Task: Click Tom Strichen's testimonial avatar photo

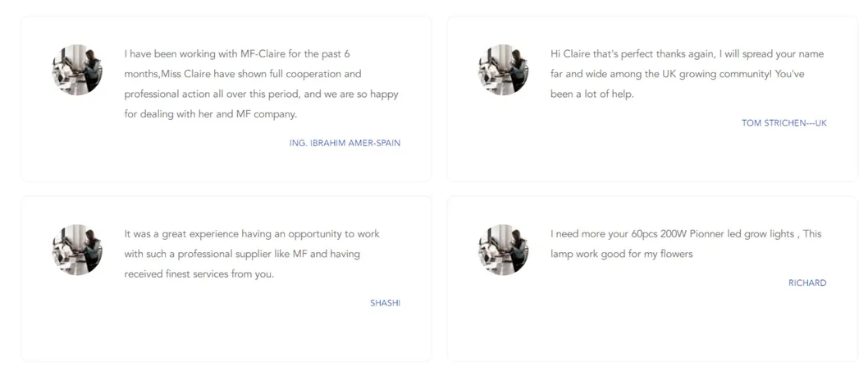Action: coord(503,70)
